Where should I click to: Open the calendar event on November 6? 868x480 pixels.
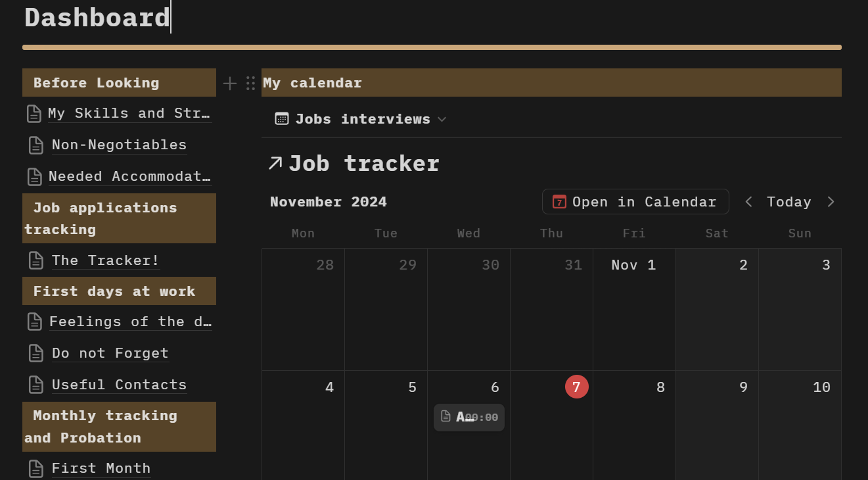click(x=469, y=418)
